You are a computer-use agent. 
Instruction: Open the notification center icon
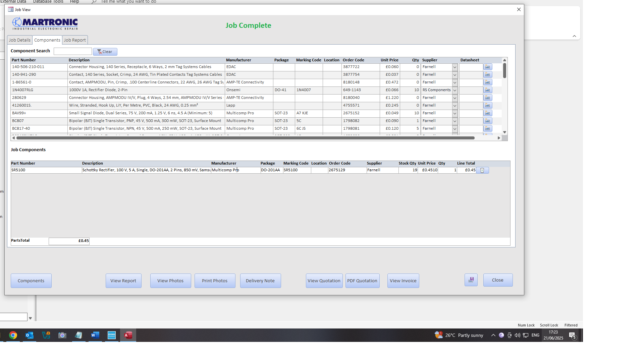[573, 336]
